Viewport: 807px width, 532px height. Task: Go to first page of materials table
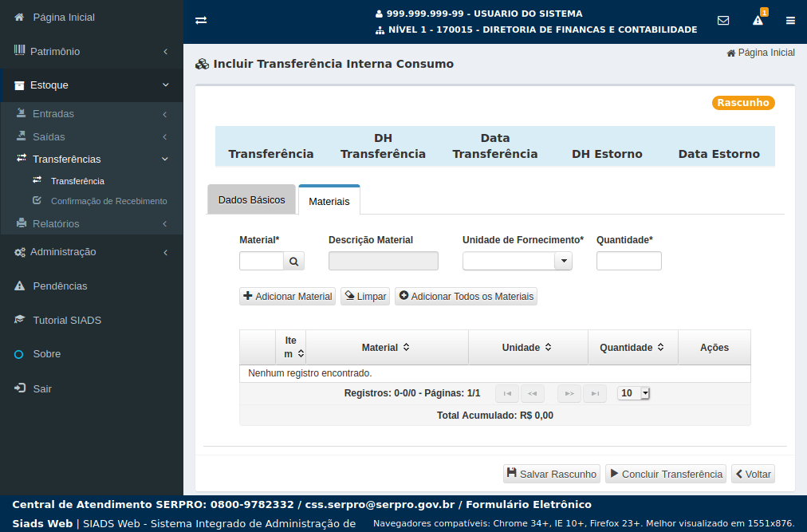507,393
